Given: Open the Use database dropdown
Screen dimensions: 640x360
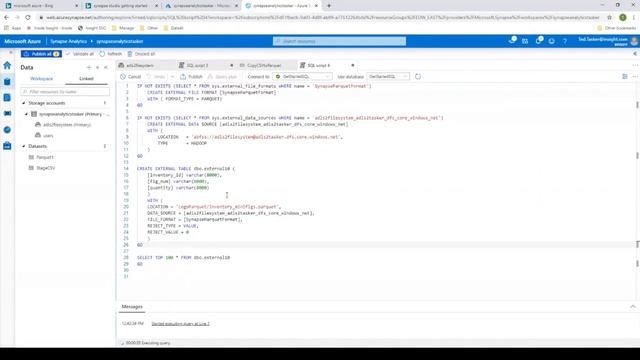Looking at the screenshot, I should tap(388, 77).
